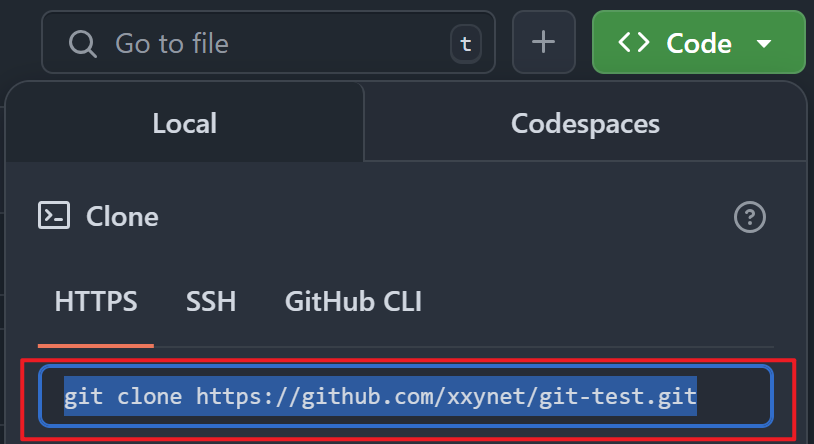Focus the Go to file search box
The width and height of the screenshot is (814, 444).
268,43
